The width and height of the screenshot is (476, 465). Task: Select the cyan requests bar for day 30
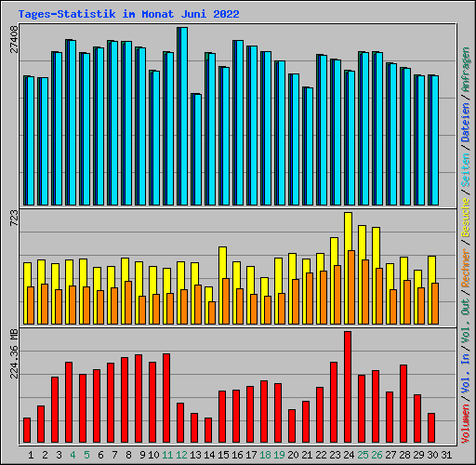click(435, 140)
